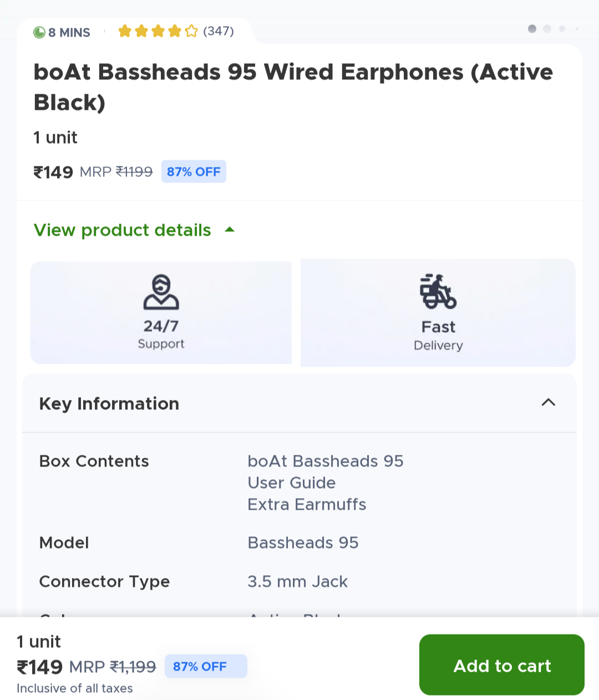The image size is (599, 700).
Task: Click the first filled rating star
Action: click(125, 31)
